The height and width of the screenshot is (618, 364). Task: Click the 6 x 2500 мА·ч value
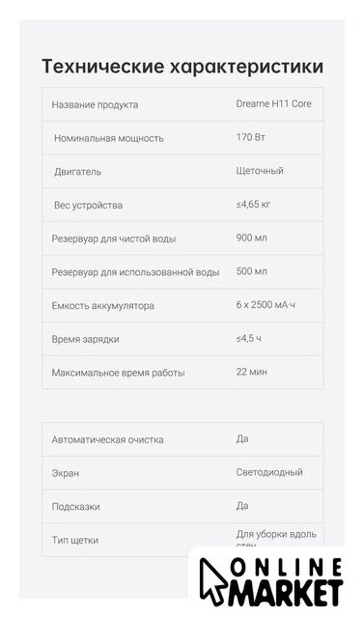point(266,305)
